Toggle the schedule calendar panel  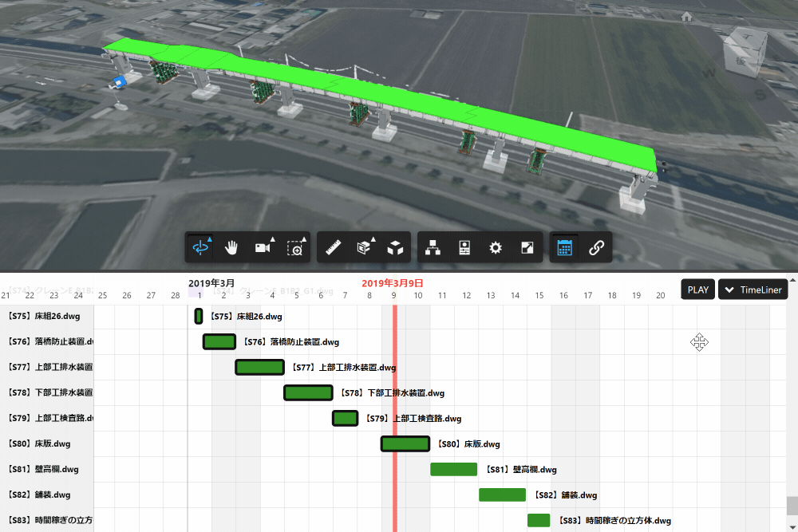tap(565, 248)
